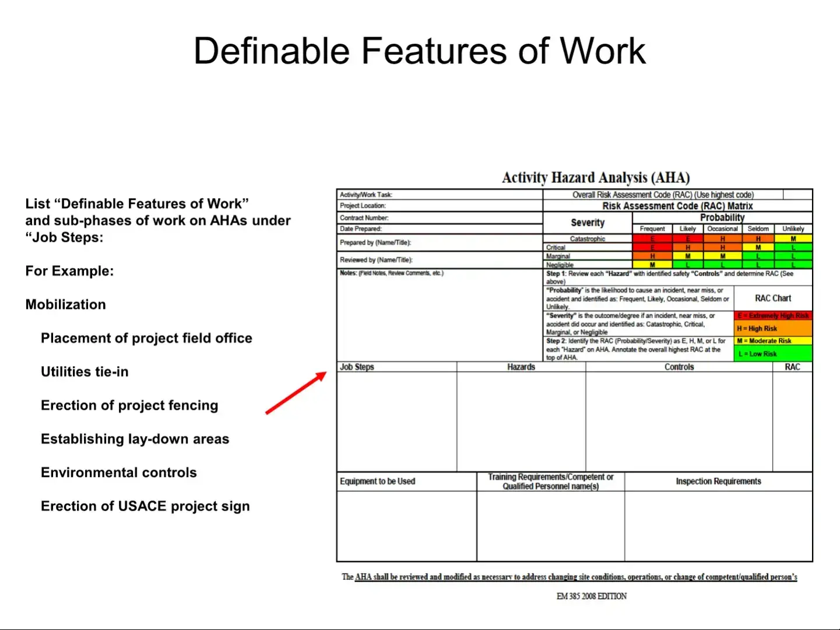The image size is (840, 630).
Task: Click the Date Prepared field
Action: tap(466, 229)
